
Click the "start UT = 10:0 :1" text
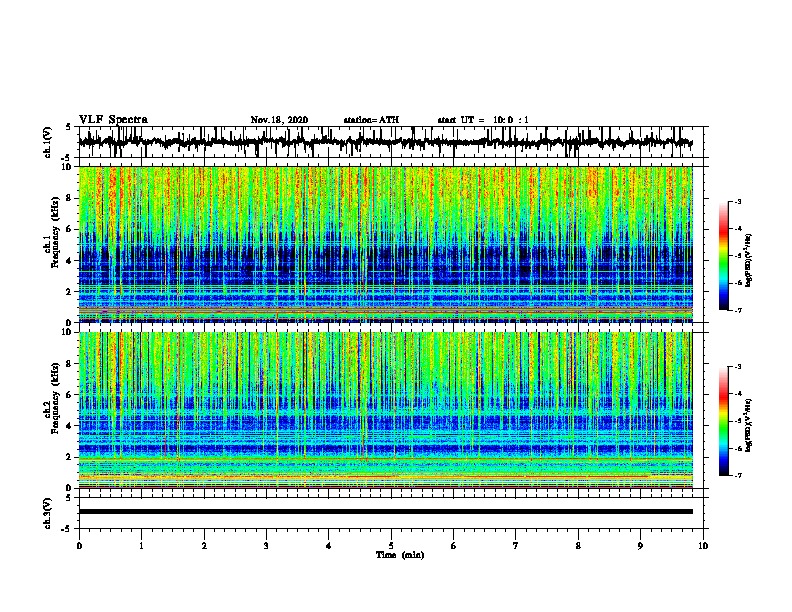[483, 120]
